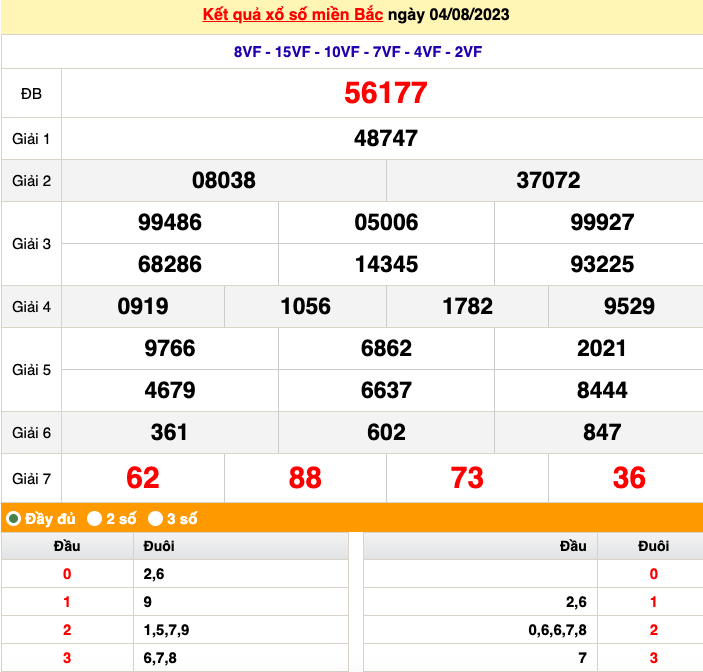Click the left table "Đầu" column header
This screenshot has width=703, height=672.
pyautogui.click(x=67, y=546)
